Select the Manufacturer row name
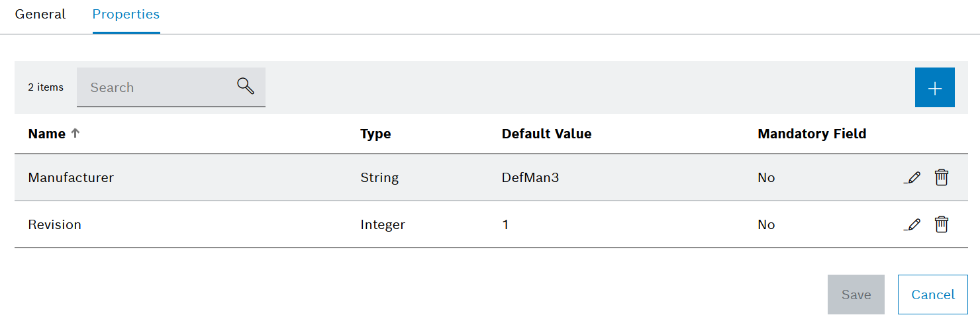 71,177
